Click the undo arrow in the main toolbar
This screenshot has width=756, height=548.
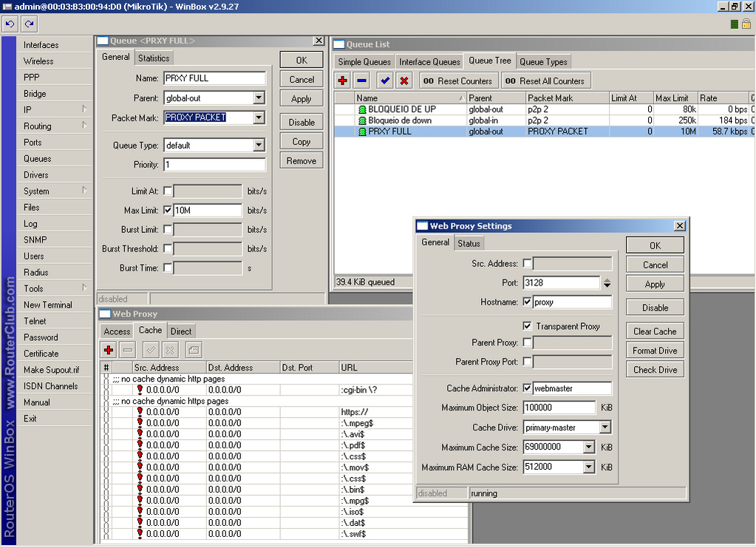(x=10, y=24)
